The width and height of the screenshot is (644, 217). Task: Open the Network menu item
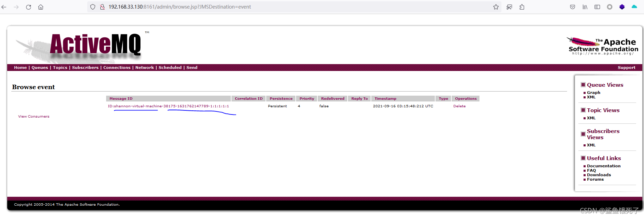145,68
